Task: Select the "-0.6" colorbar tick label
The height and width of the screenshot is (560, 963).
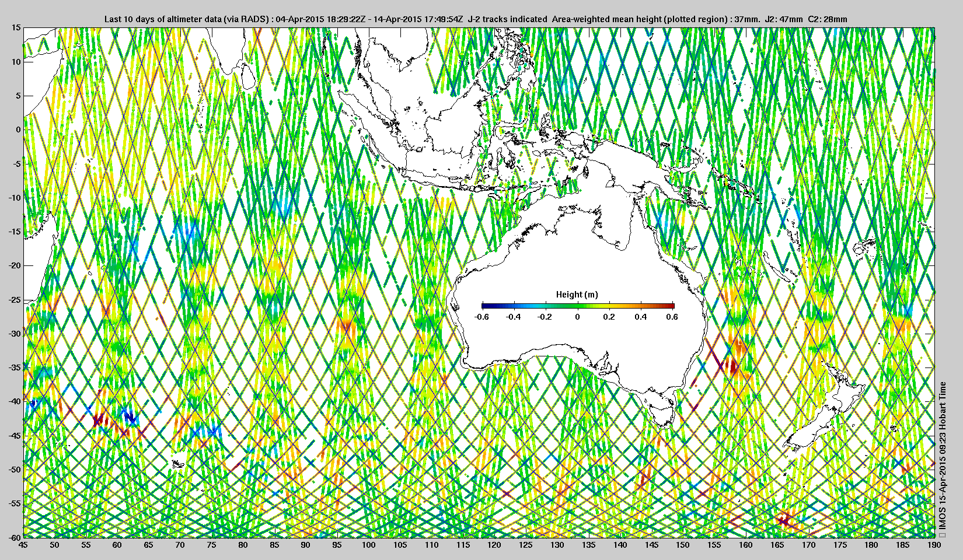Action: coord(481,317)
